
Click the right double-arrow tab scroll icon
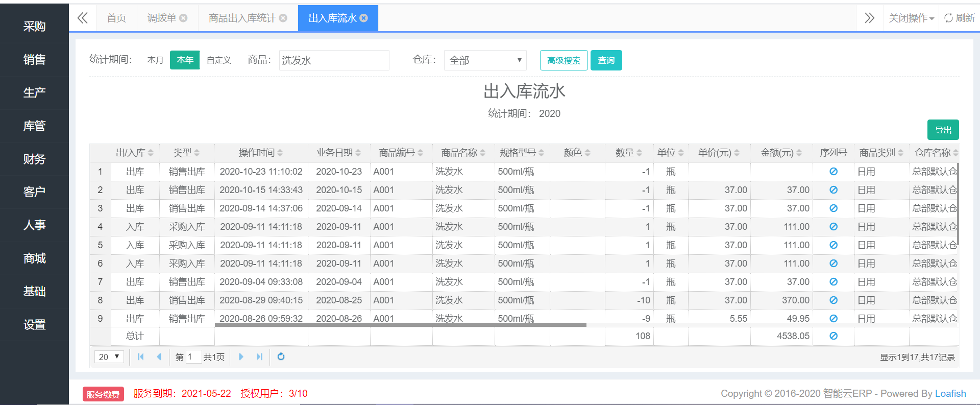[x=869, y=18]
